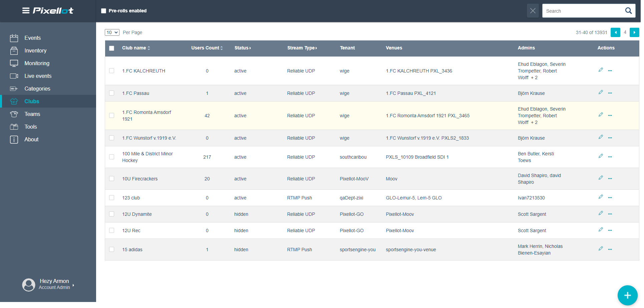Toggle the hamburger menu icon
Screen dimensions: 644x308
[26, 11]
